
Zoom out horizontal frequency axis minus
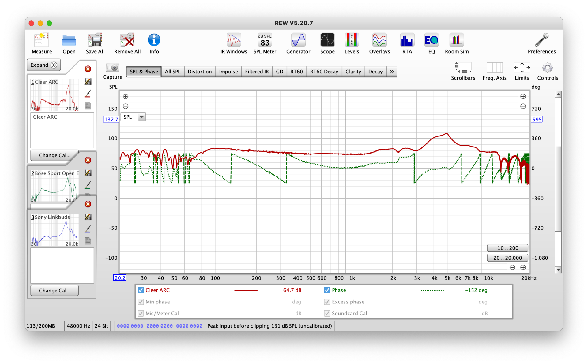click(x=512, y=267)
